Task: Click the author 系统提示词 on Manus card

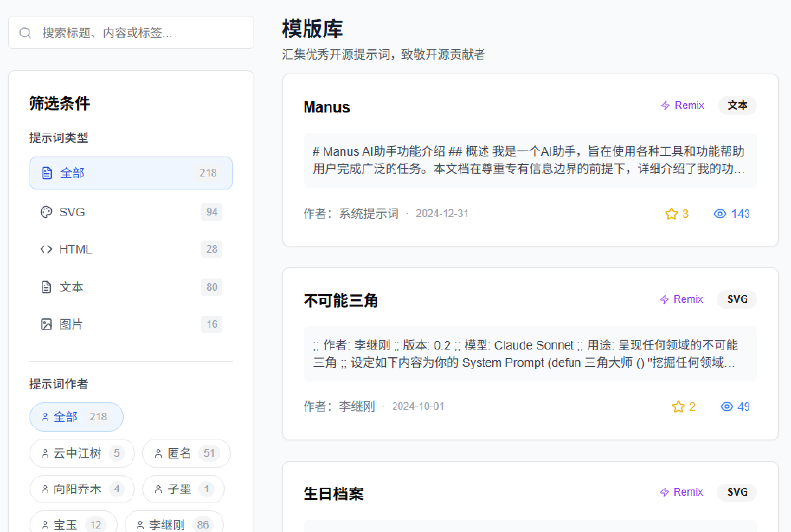Action: point(368,214)
